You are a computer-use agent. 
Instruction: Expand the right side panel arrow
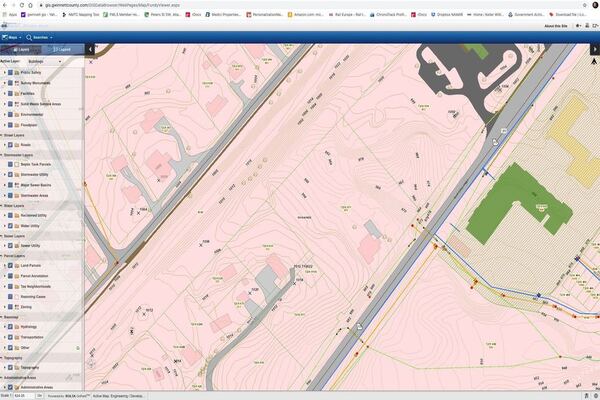coord(594,49)
